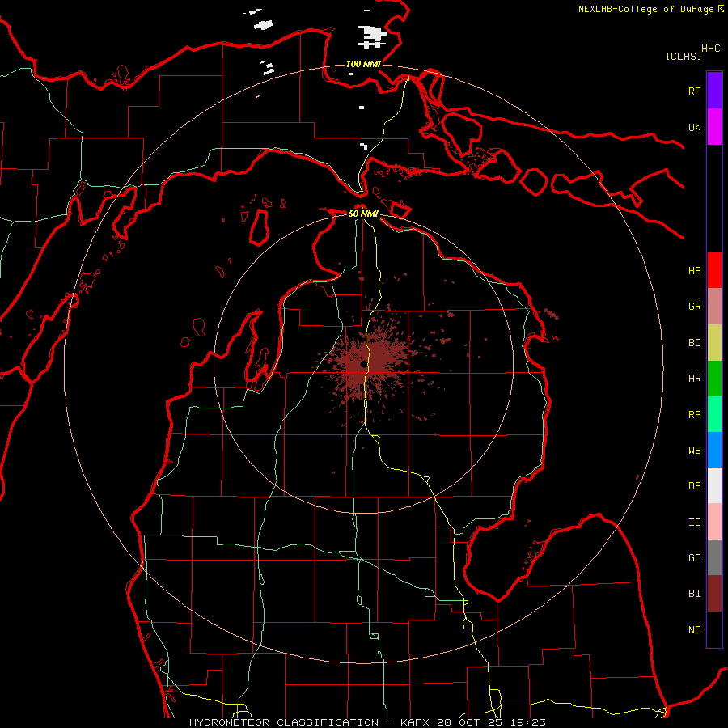Select the GR legend color swatch
The height and width of the screenshot is (728, 728).
[714, 307]
